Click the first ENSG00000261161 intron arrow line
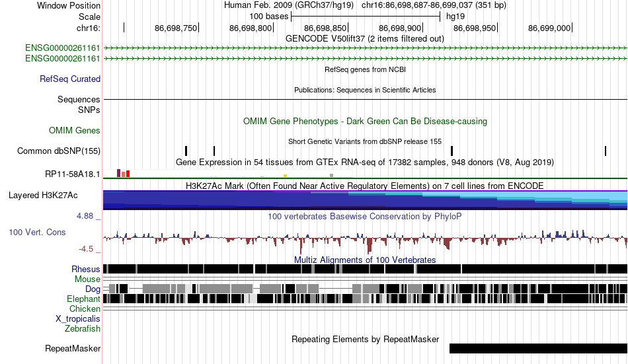 (x=366, y=48)
